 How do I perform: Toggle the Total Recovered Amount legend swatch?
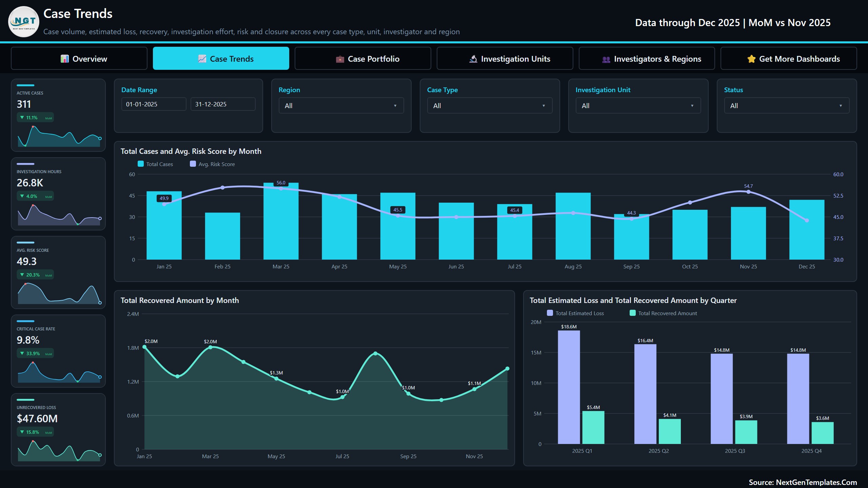pos(633,313)
